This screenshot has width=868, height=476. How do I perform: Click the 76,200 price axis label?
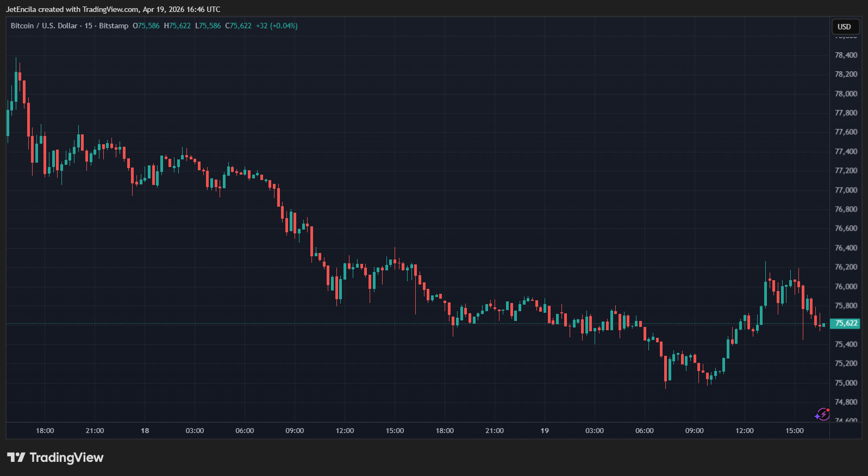[846, 267]
